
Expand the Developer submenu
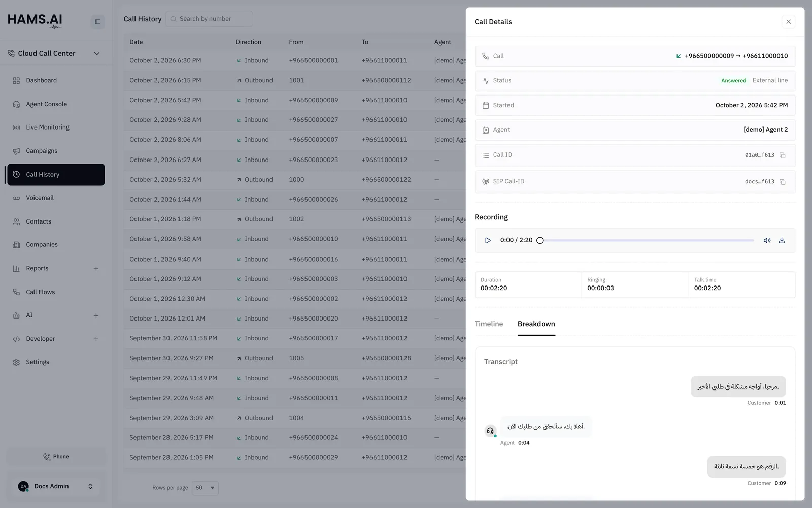96,339
